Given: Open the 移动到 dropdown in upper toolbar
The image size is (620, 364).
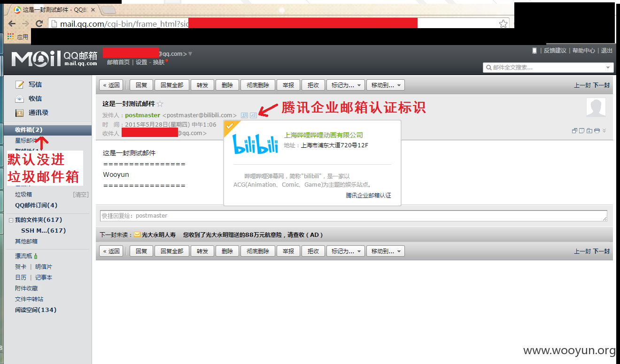Looking at the screenshot, I should 386,85.
